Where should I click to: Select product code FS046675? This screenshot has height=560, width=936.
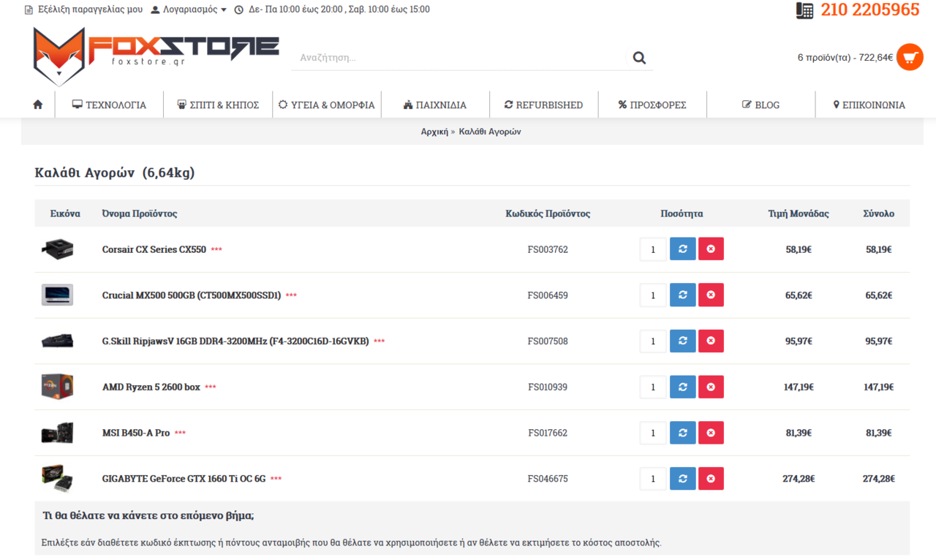click(548, 479)
